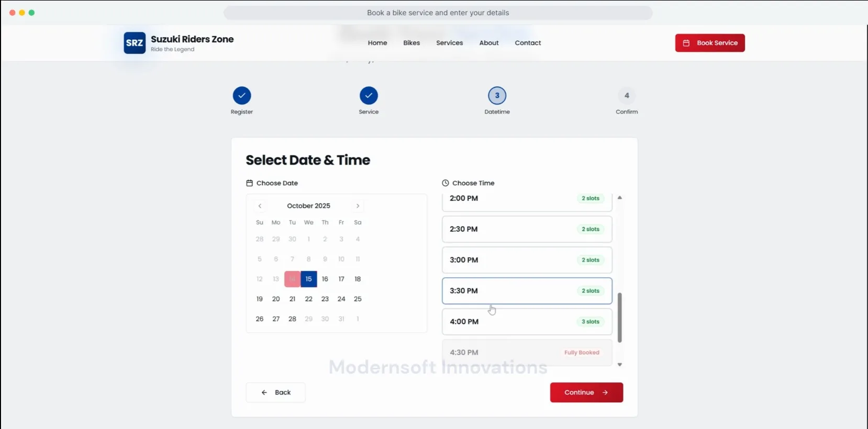The image size is (868, 429).
Task: Open the Services menu item
Action: (449, 43)
